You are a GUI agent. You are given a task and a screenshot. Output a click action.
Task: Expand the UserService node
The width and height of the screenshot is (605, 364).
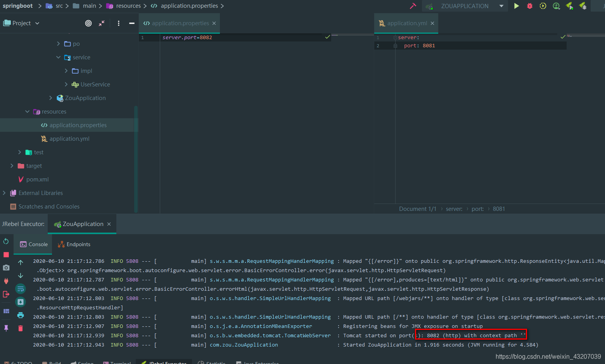66,85
